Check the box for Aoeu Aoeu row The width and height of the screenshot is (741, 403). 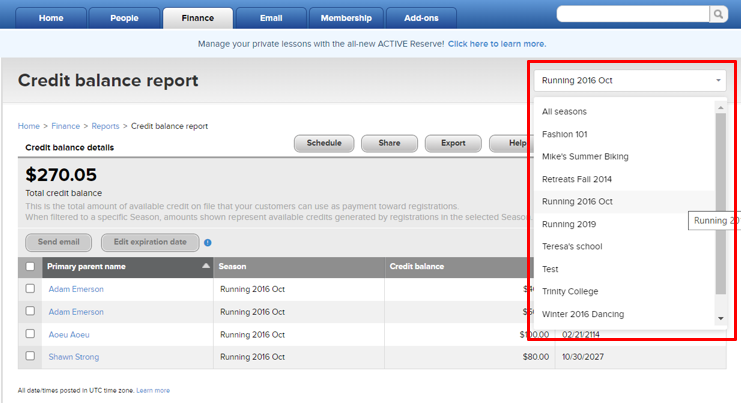(x=30, y=334)
